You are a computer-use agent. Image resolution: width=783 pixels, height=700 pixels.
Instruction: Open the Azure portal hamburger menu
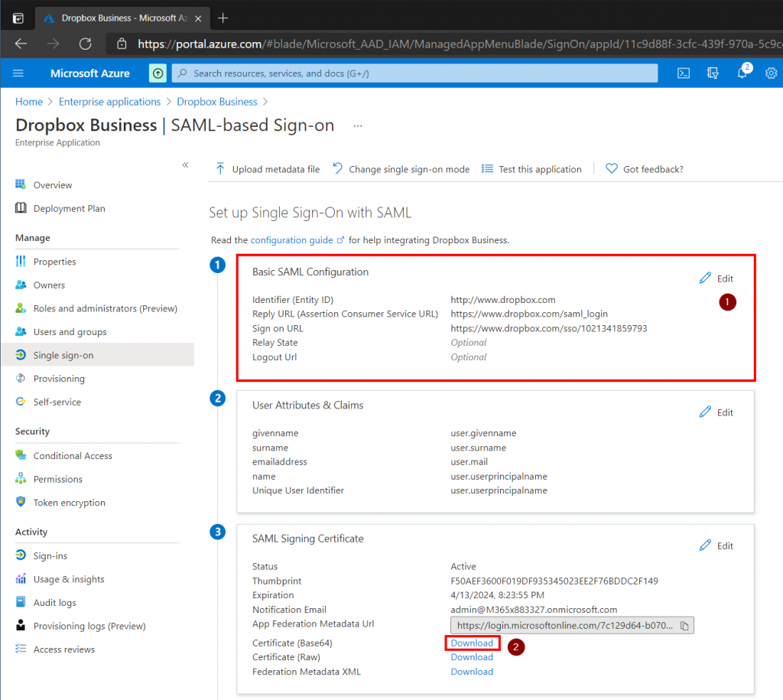(x=18, y=73)
